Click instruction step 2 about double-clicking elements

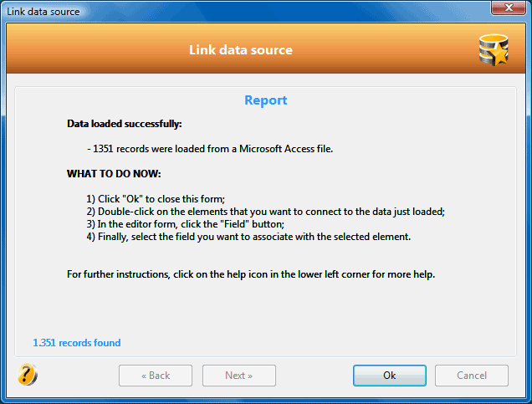click(265, 212)
